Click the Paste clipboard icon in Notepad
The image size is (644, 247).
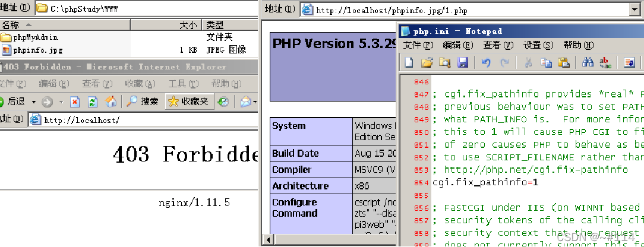click(563, 62)
